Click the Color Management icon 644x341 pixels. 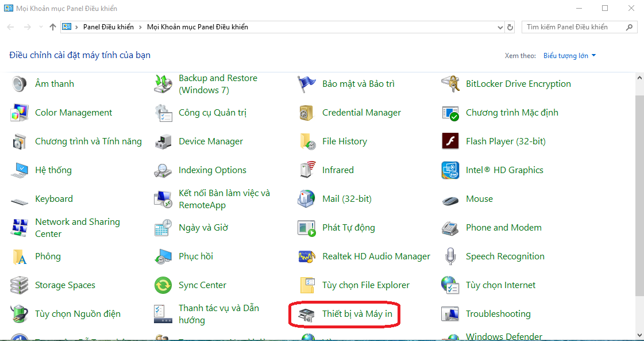(20, 113)
